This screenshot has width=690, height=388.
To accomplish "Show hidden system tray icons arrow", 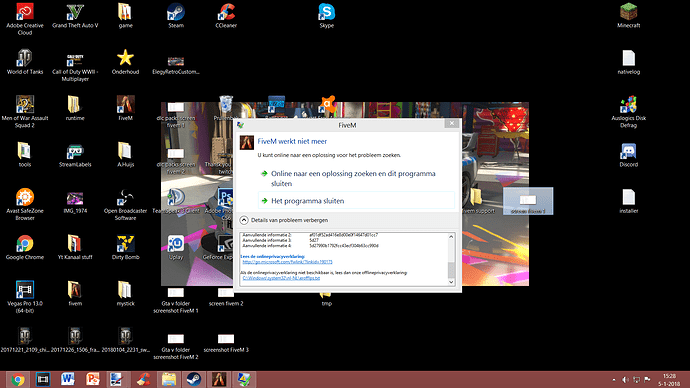I will coord(614,380).
